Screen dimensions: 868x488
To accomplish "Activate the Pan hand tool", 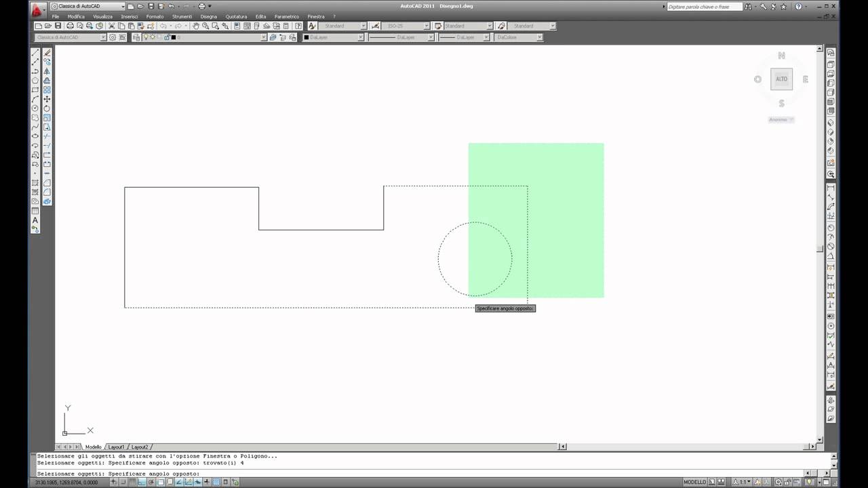I will click(196, 26).
